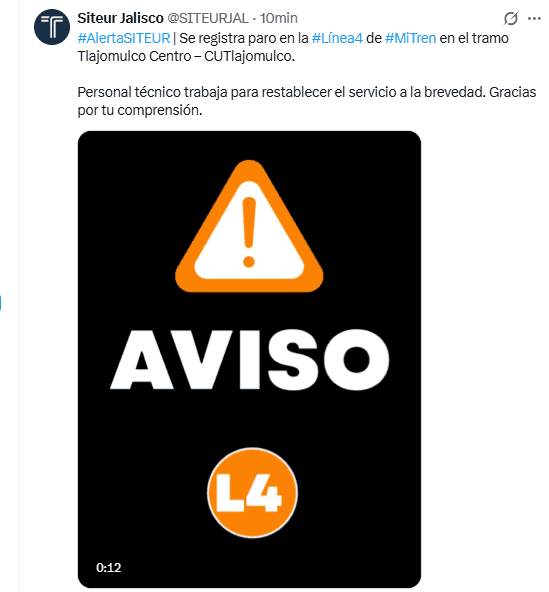
Task: Open the three-dot more options menu
Action: [534, 18]
